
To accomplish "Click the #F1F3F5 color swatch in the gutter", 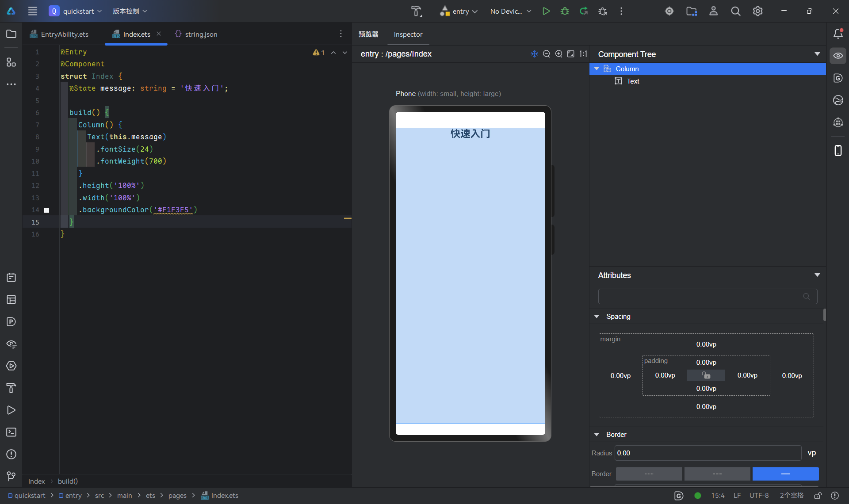I will tap(47, 210).
